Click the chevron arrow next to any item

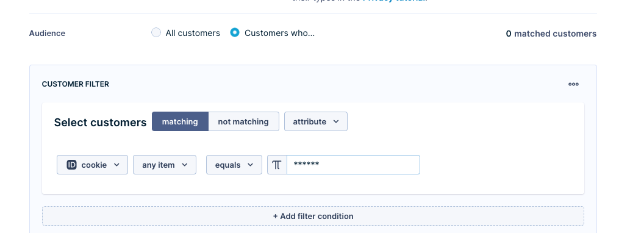pyautogui.click(x=184, y=165)
